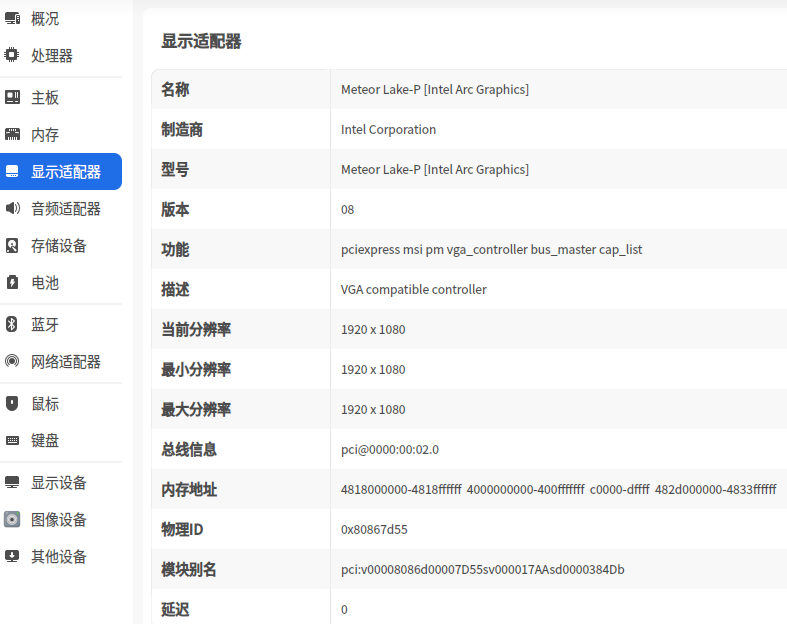Image resolution: width=787 pixels, height=624 pixels.
Task: Click the 功能 row label
Action: pos(175,249)
